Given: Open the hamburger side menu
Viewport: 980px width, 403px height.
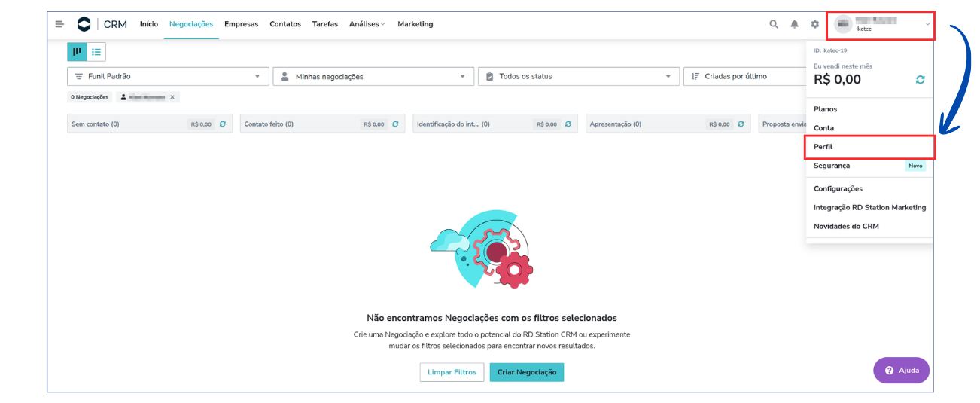Looking at the screenshot, I should [x=59, y=24].
